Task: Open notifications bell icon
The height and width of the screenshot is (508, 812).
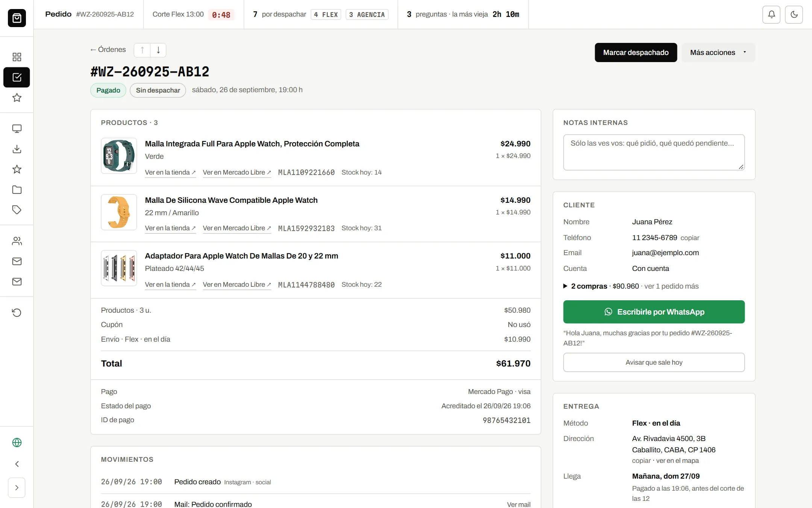Action: pyautogui.click(x=771, y=15)
